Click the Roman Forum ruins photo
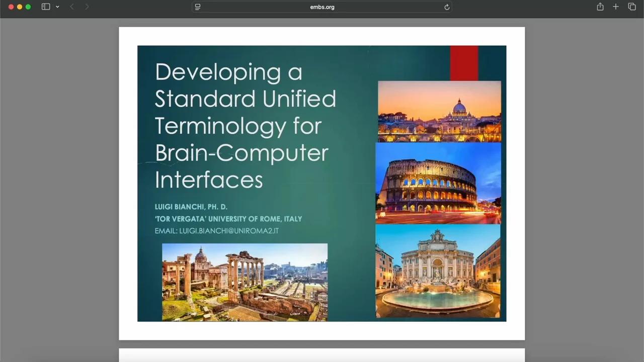The image size is (644, 362). (245, 282)
